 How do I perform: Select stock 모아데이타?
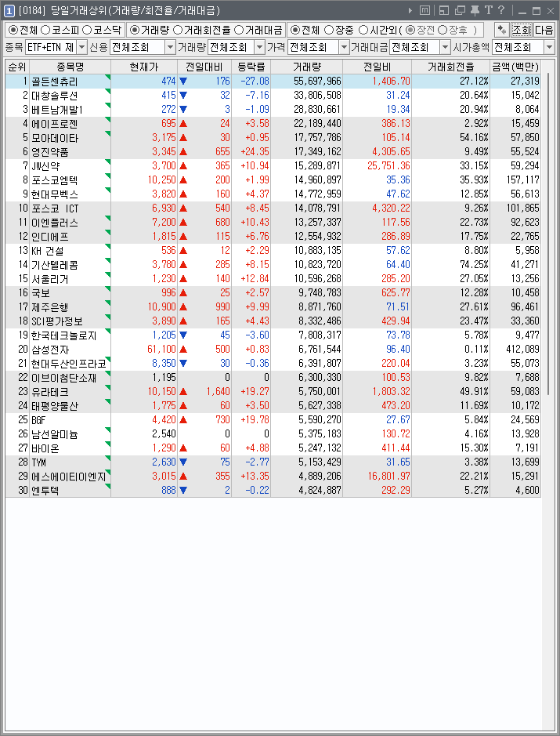54,138
